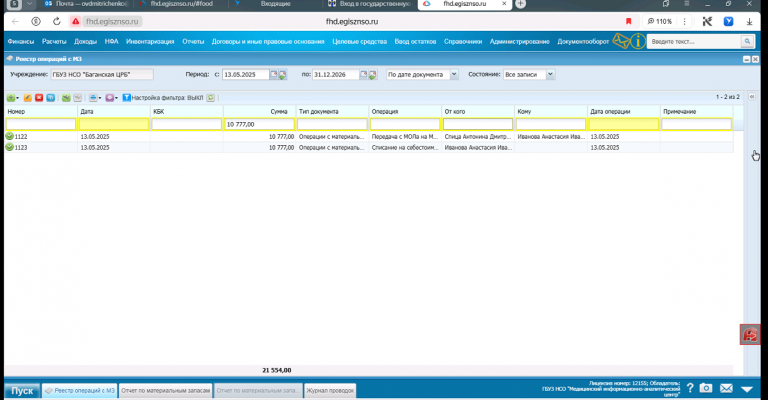
Task: Click the printer icon in grid toolbar
Action: pyautogui.click(x=93, y=98)
